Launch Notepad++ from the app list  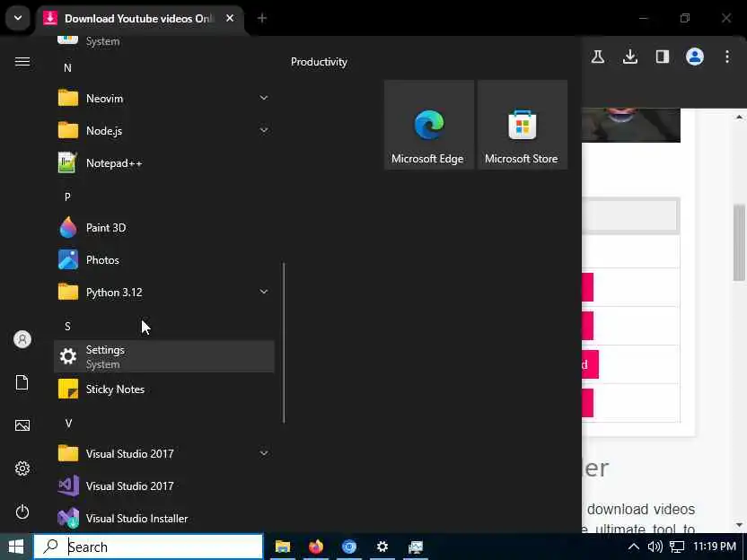click(x=164, y=162)
